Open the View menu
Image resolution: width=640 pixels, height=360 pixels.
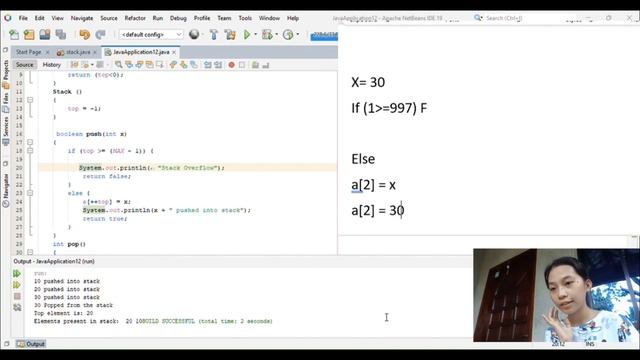coord(58,18)
